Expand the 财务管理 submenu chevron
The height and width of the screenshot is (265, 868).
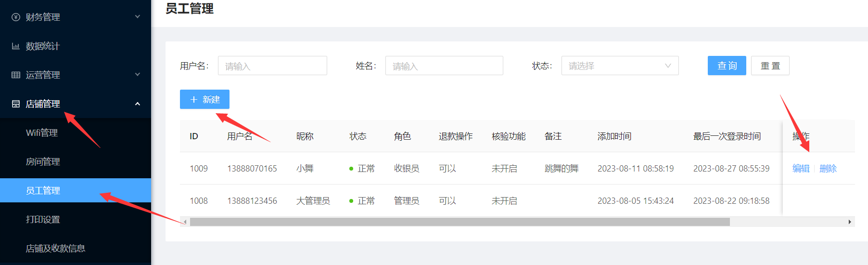[138, 17]
